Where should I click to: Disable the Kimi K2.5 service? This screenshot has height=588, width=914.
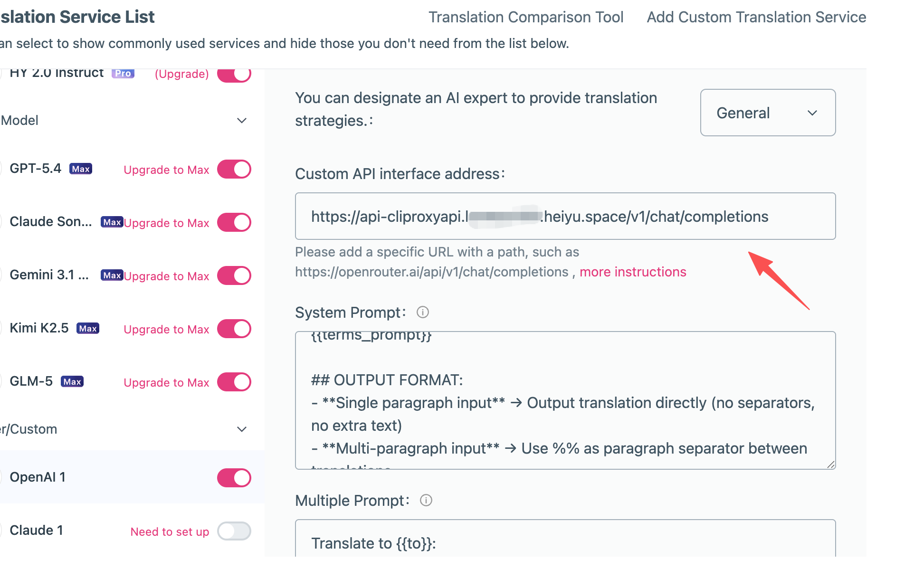click(x=234, y=329)
